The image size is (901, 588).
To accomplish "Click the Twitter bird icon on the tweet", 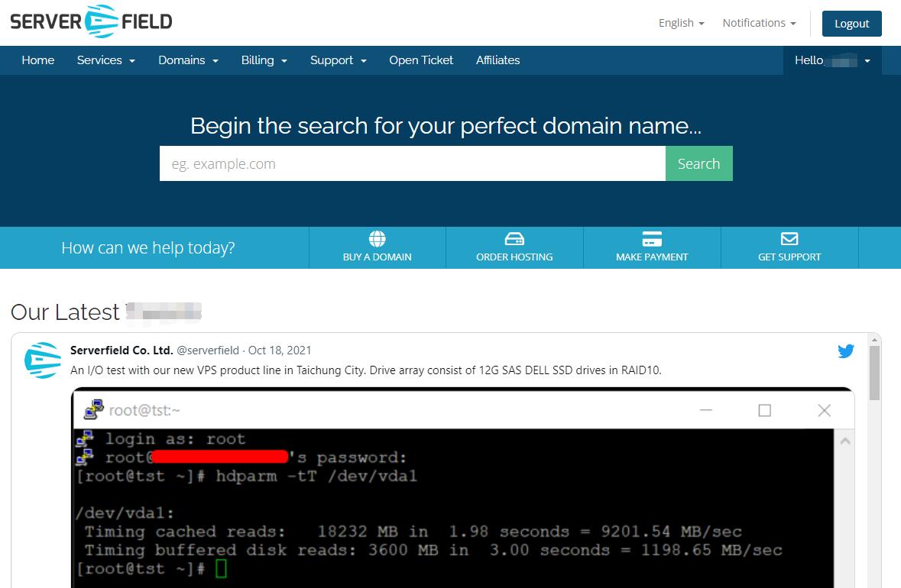I will [846, 351].
